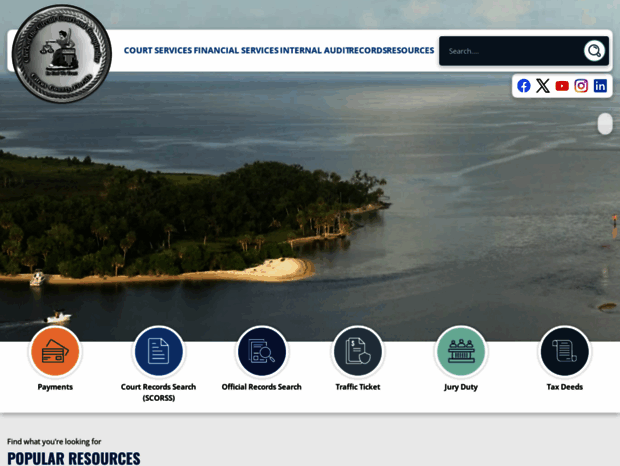Image resolution: width=620 pixels, height=466 pixels.
Task: Open the Resources menu item
Action: pos(410,51)
